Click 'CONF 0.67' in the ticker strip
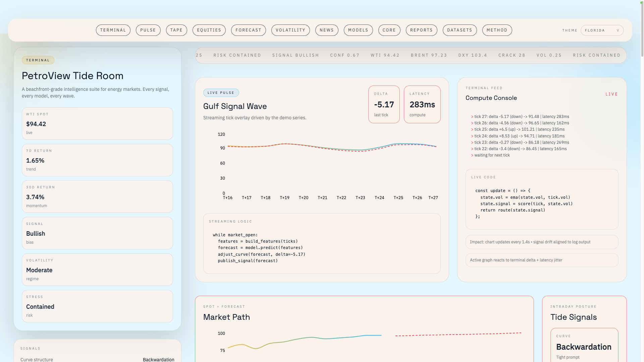The width and height of the screenshot is (644, 362). tap(345, 55)
